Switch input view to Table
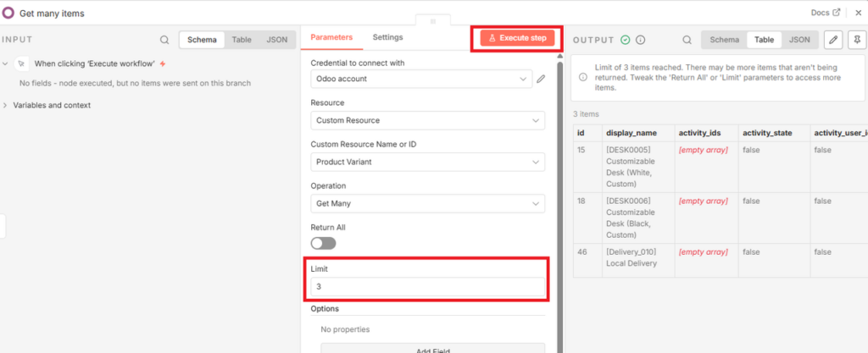This screenshot has height=353, width=868. click(242, 40)
